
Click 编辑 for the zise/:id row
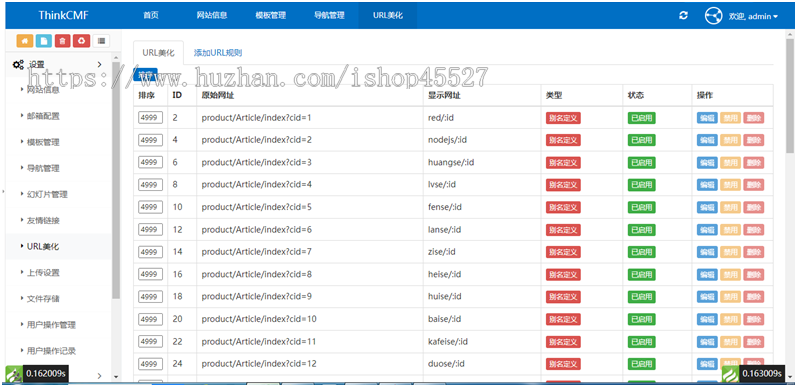coord(707,252)
